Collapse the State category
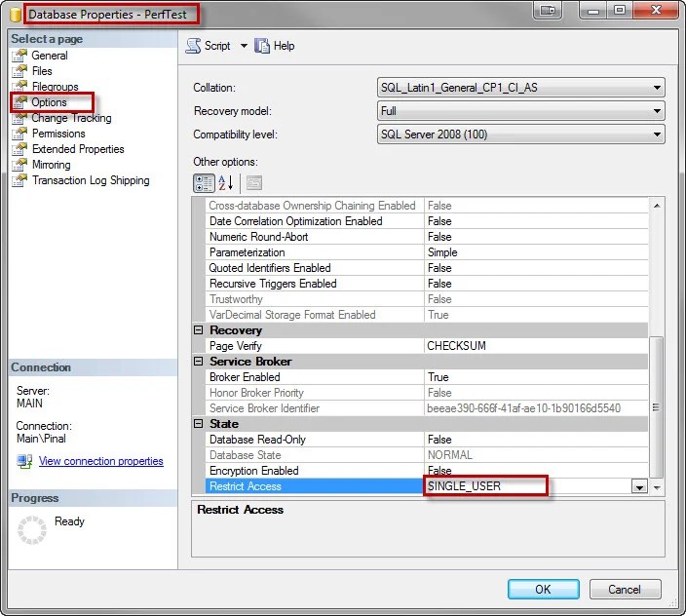 (198, 423)
